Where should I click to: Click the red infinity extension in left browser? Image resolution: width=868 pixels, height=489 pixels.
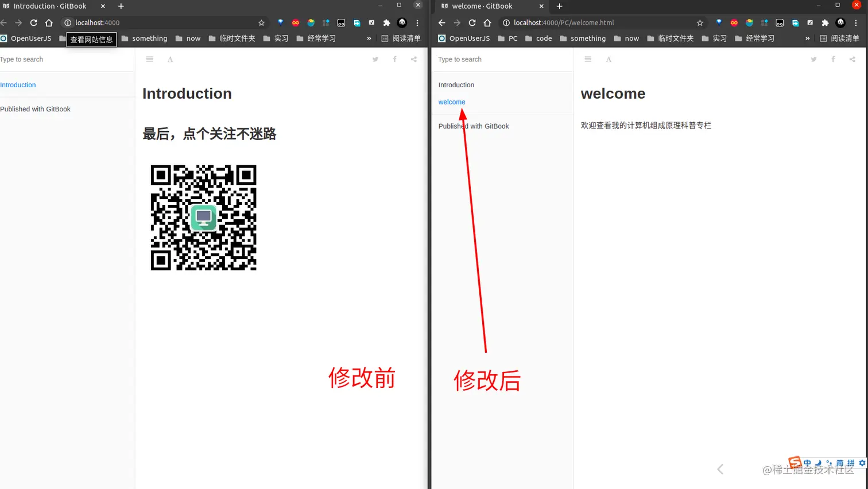coord(296,23)
